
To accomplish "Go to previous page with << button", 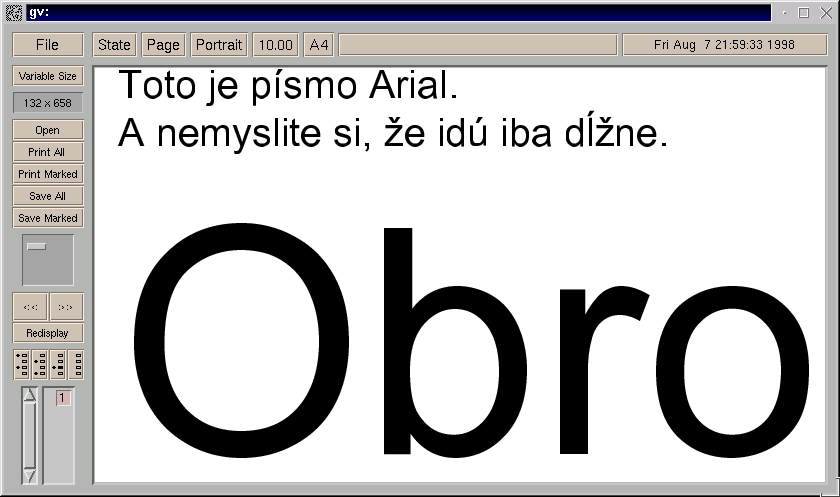I will pos(30,306).
